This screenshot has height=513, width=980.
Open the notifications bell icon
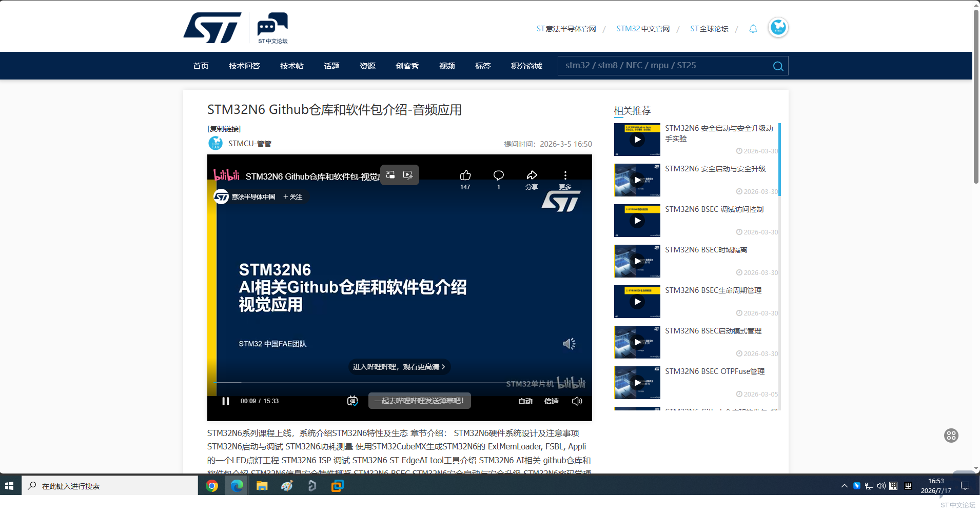753,29
